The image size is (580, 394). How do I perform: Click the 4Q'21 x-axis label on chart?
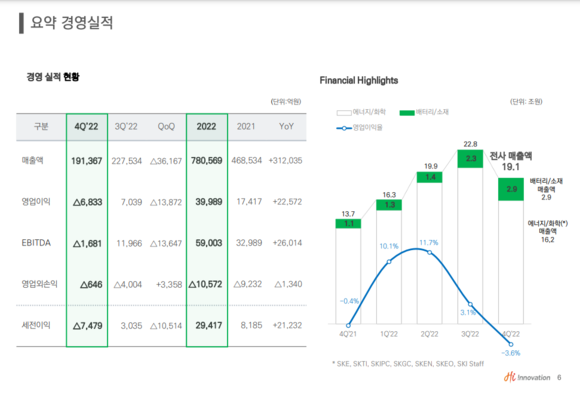348,334
